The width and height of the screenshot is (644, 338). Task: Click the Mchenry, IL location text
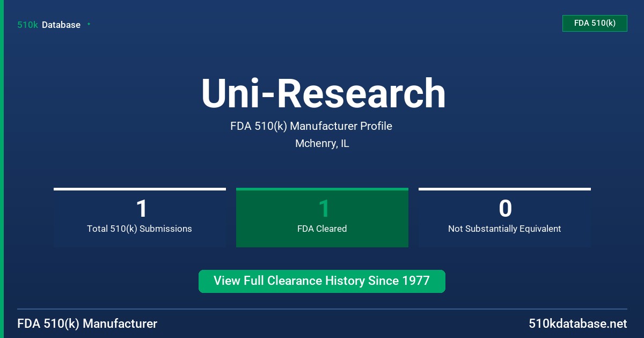coord(322,144)
